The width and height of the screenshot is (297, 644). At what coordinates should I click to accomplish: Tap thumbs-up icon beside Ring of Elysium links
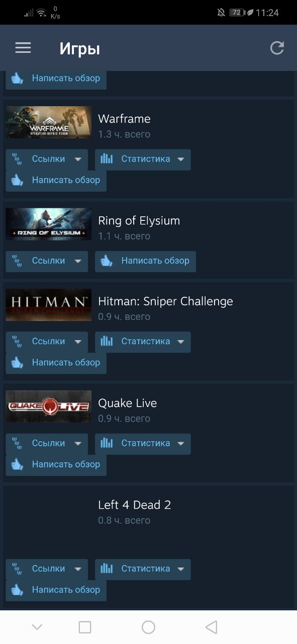[x=107, y=261]
